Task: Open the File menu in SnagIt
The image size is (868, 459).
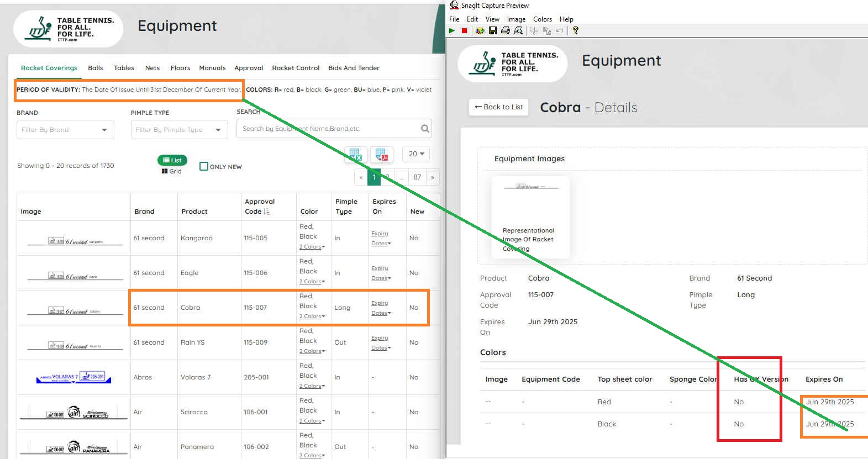Action: pos(454,19)
